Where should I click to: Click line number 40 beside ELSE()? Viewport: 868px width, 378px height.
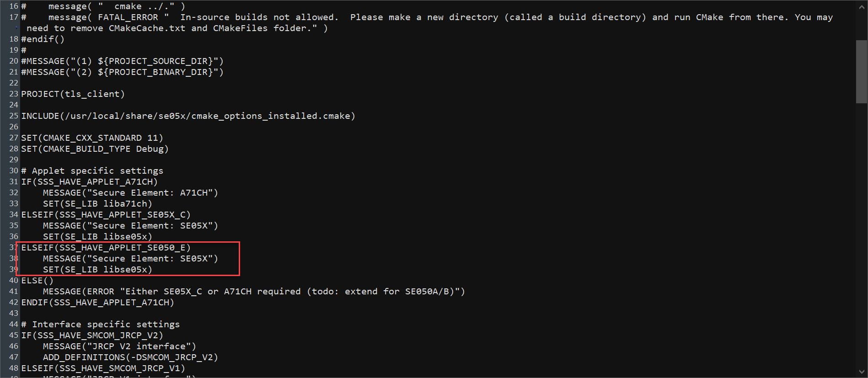coord(13,281)
